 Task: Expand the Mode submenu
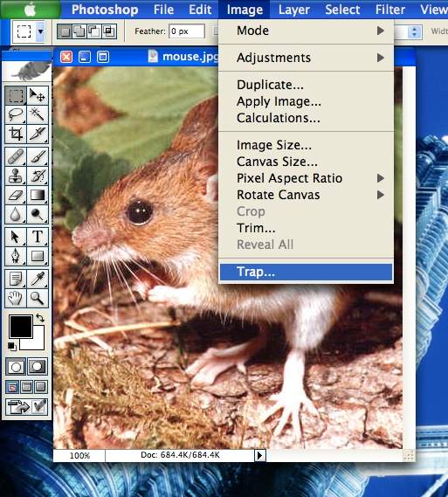point(306,31)
